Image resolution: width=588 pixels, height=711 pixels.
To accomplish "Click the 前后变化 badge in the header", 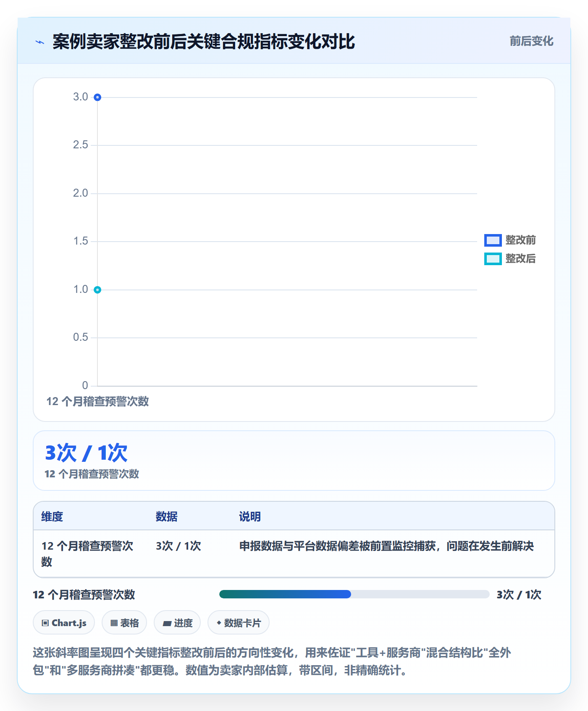I will point(531,41).
